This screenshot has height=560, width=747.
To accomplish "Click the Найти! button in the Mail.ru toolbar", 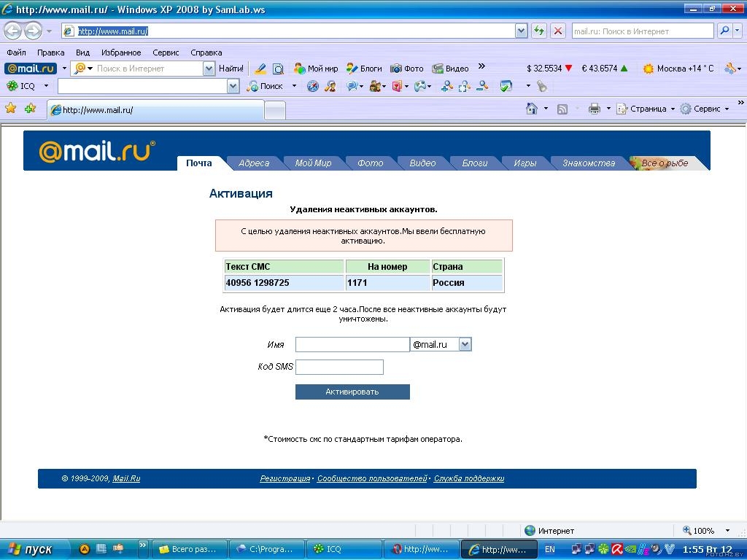I will pyautogui.click(x=231, y=69).
